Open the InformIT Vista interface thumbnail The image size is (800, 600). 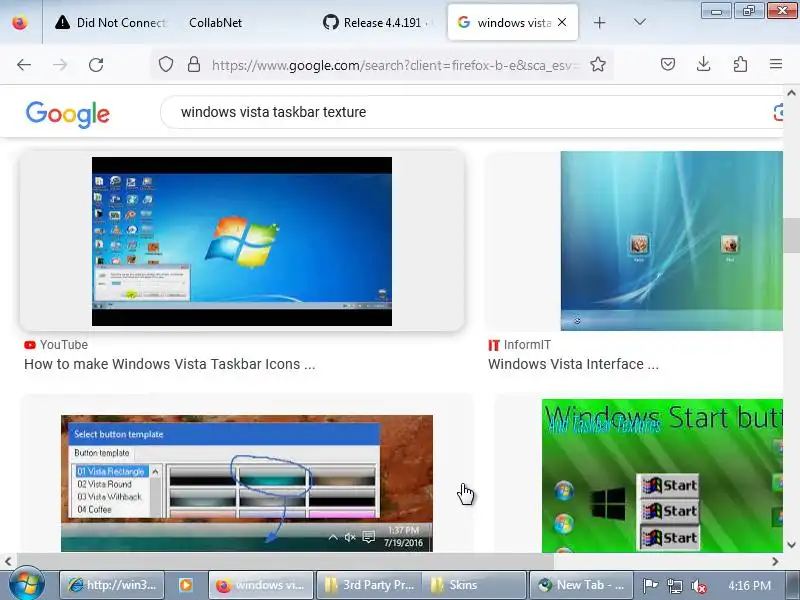click(x=671, y=241)
